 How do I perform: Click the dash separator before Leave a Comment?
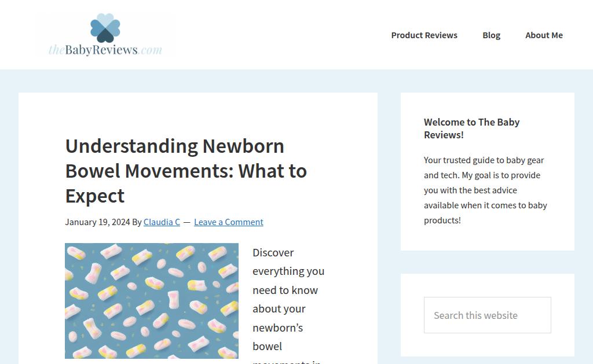pyautogui.click(x=186, y=222)
